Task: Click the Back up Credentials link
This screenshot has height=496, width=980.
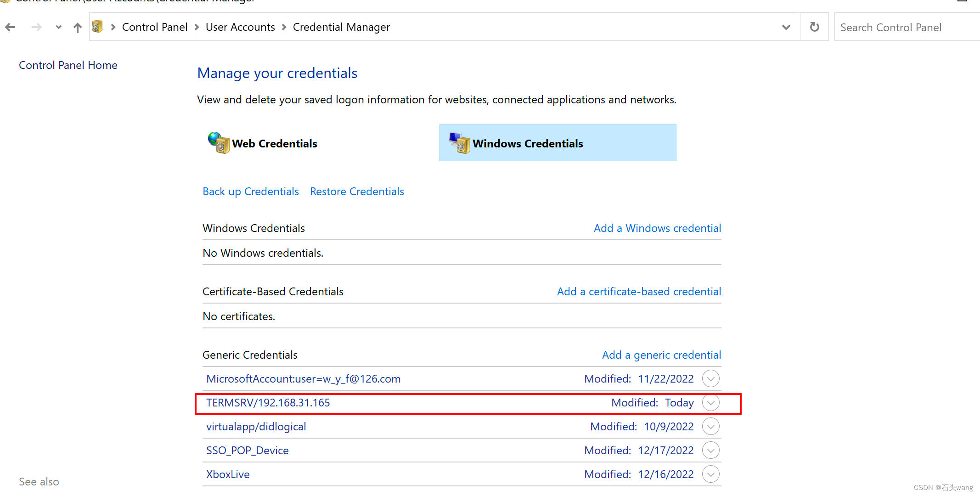Action: point(251,192)
